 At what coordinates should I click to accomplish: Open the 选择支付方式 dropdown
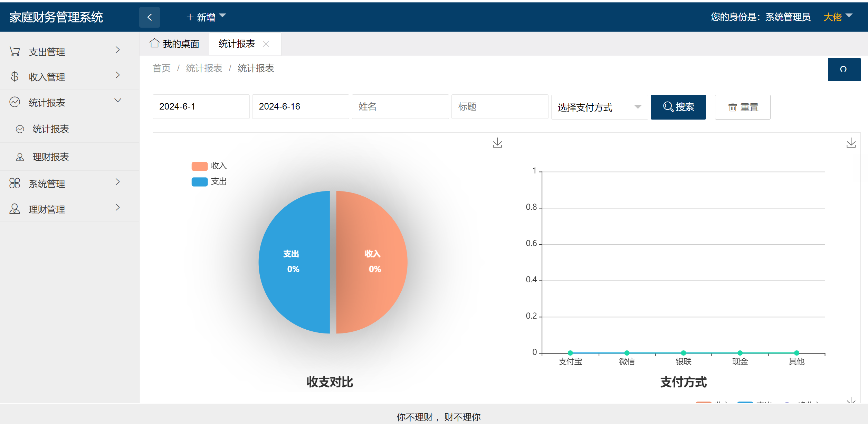[599, 107]
